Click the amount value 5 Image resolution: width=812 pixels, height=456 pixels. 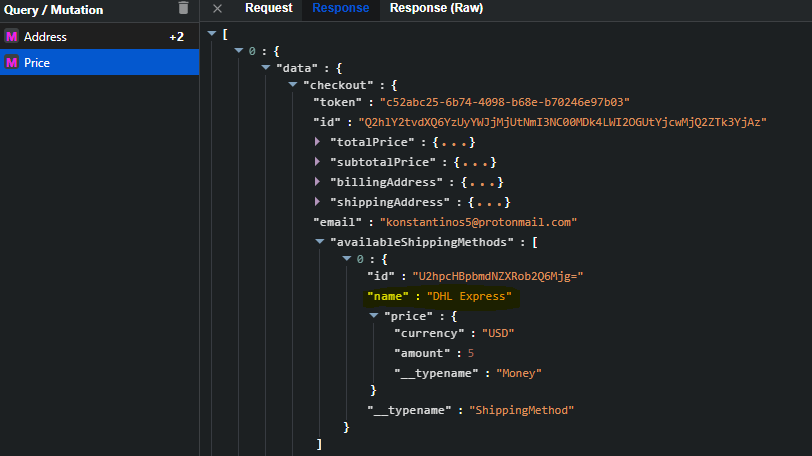471,353
